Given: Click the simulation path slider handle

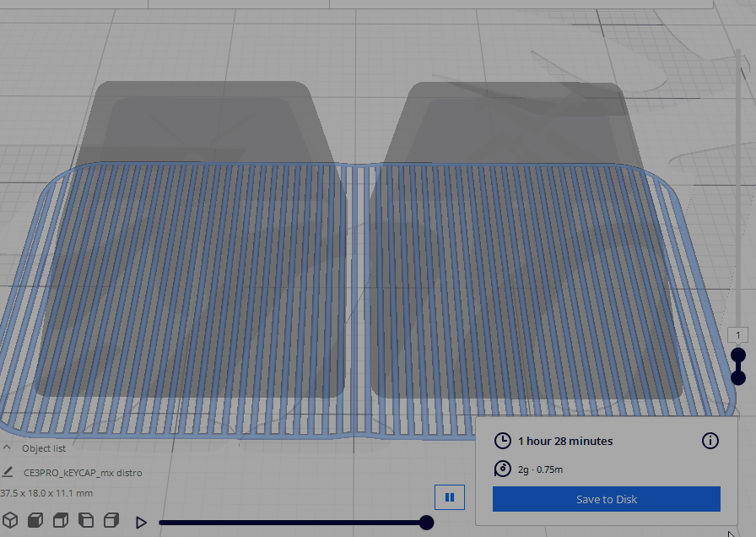Looking at the screenshot, I should [426, 523].
